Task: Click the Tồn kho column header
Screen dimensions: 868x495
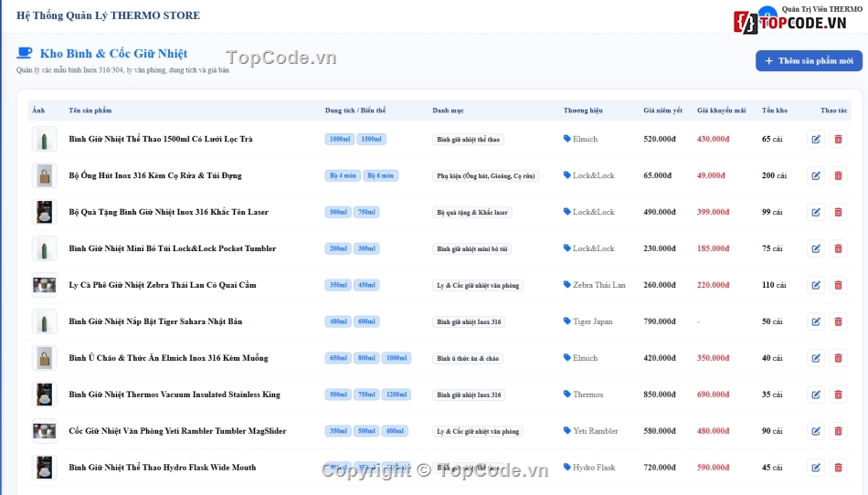Action: [775, 111]
